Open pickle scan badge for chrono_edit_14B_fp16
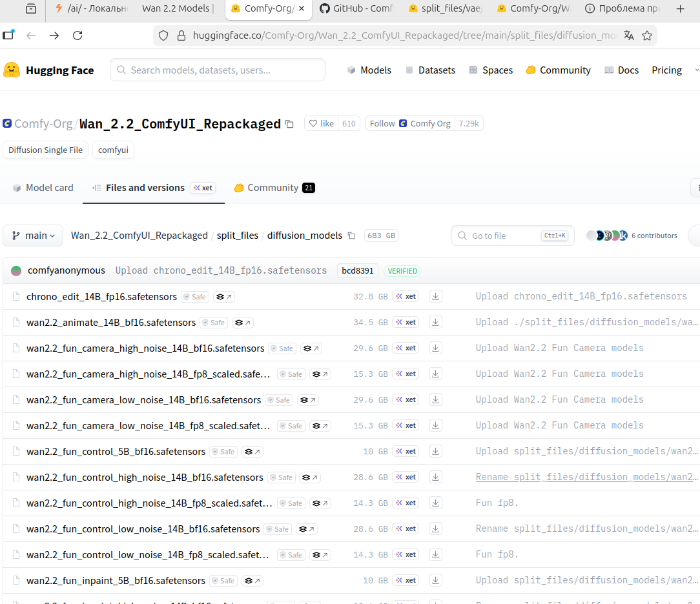The image size is (700, 604). [223, 297]
